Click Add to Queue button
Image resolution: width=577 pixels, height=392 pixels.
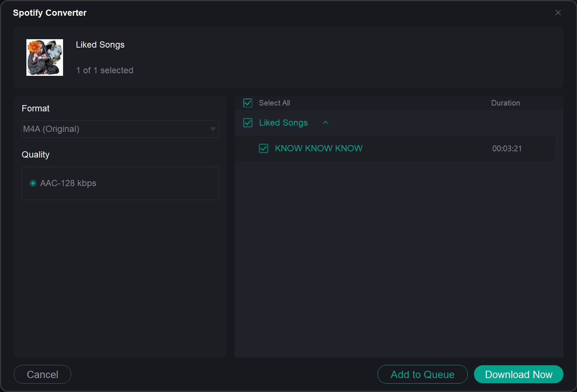(x=423, y=374)
